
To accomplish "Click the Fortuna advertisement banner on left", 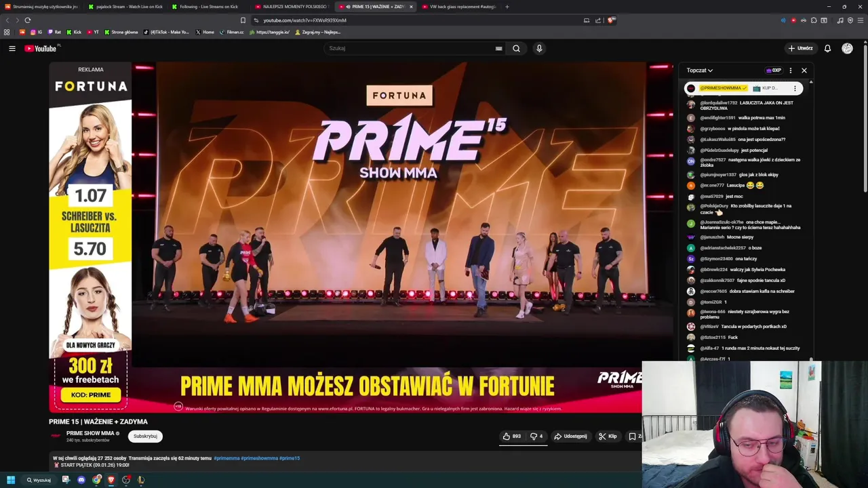I will [90, 237].
